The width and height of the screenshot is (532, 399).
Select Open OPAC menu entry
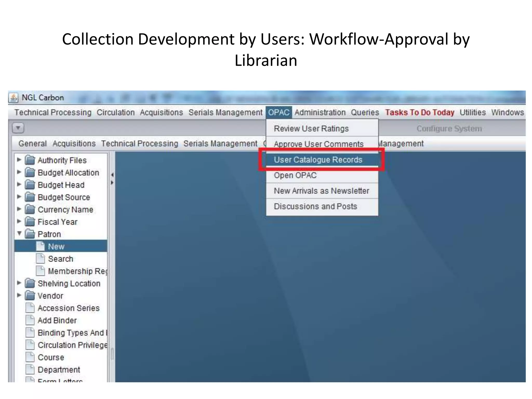[x=322, y=175]
